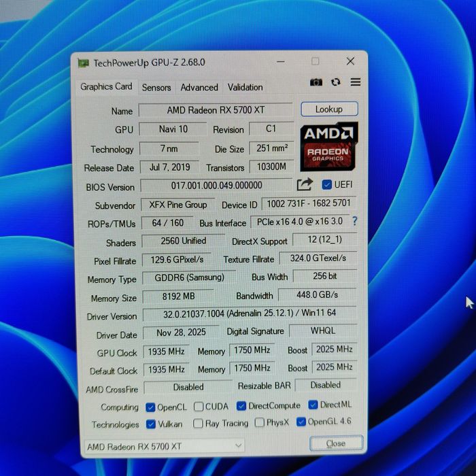Switch to the Graphics Card tab
The height and width of the screenshot is (476, 476).
point(106,87)
